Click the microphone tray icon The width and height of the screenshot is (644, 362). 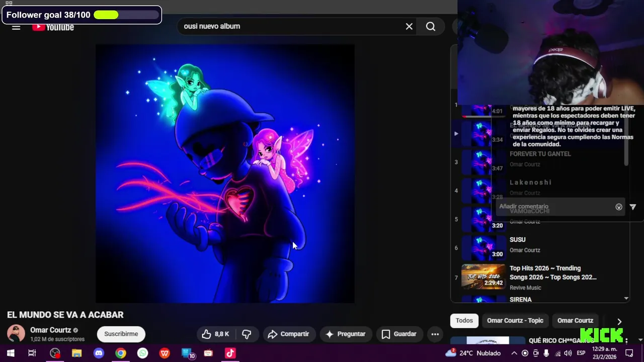click(546, 353)
